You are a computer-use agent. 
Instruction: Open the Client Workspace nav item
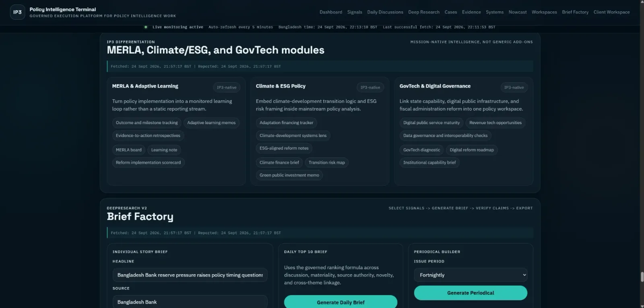point(611,12)
